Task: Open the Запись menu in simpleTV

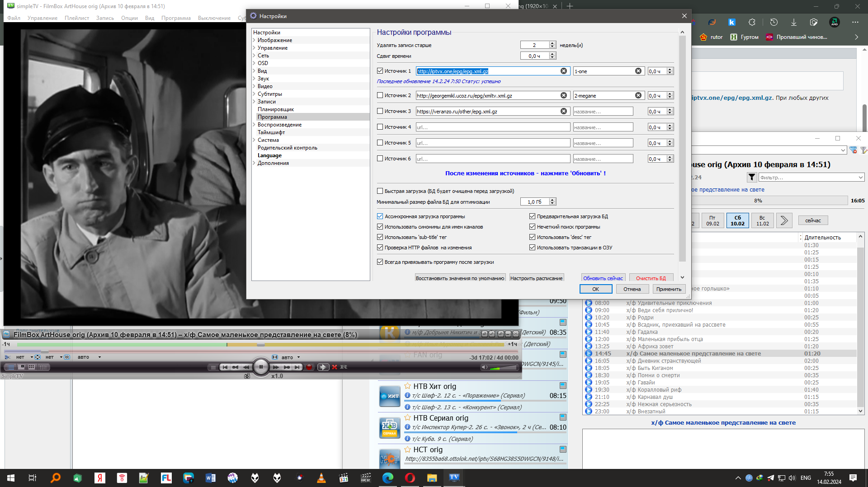Action: pyautogui.click(x=105, y=18)
